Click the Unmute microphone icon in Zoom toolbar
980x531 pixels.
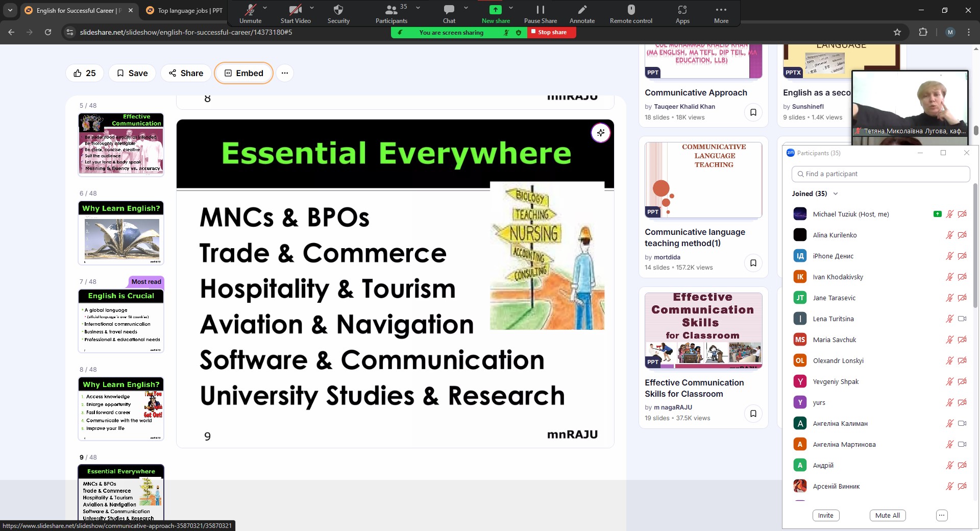250,10
